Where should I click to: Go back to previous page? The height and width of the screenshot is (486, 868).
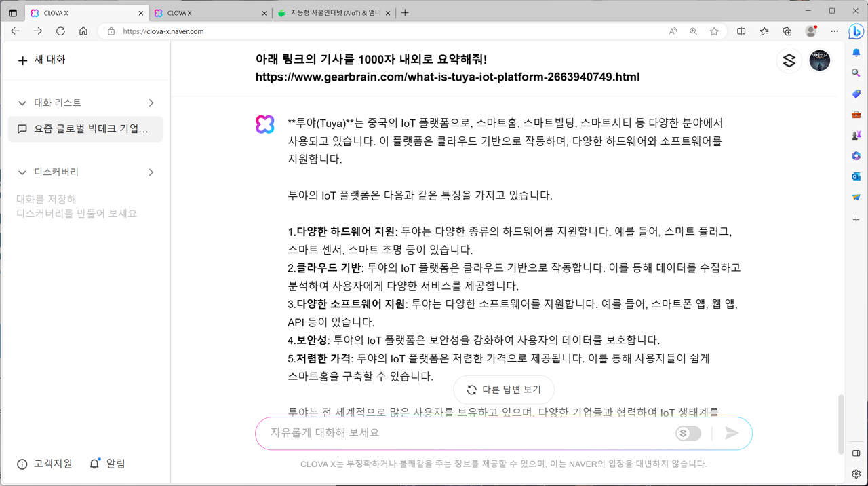(x=15, y=31)
